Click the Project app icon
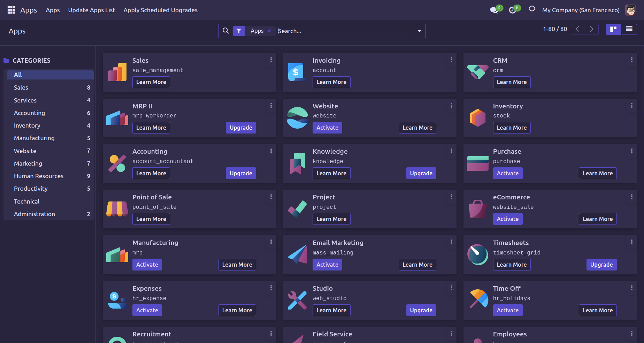 (x=297, y=209)
